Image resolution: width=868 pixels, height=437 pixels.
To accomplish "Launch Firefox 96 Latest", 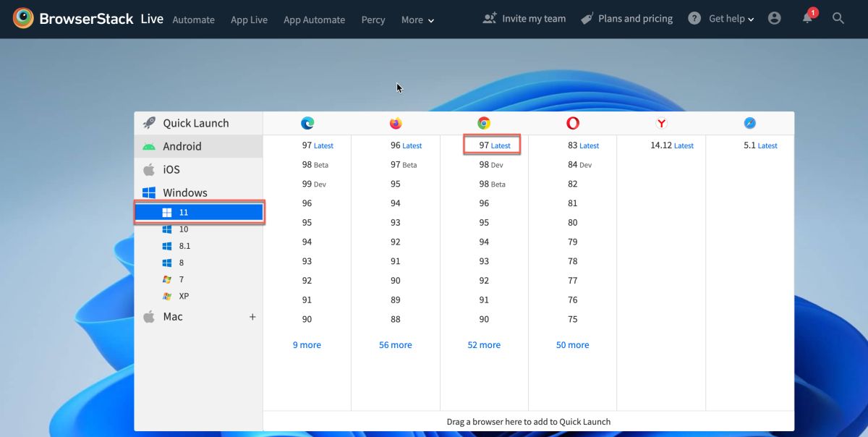I will [x=406, y=145].
